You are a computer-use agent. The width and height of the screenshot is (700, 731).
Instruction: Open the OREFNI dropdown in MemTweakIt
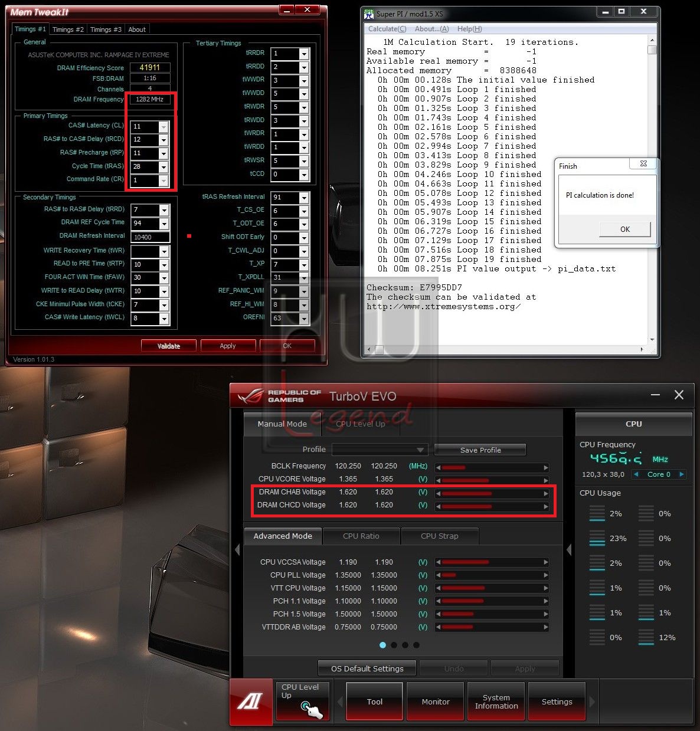304,319
